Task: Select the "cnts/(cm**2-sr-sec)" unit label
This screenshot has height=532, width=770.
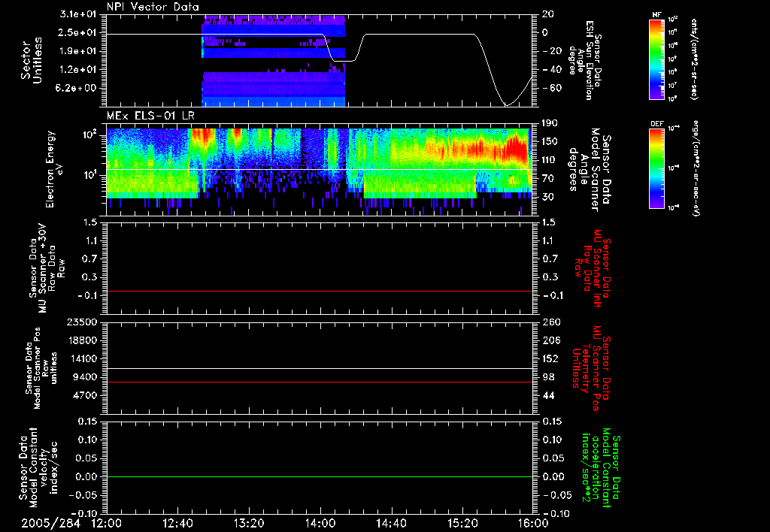Action: pos(694,59)
